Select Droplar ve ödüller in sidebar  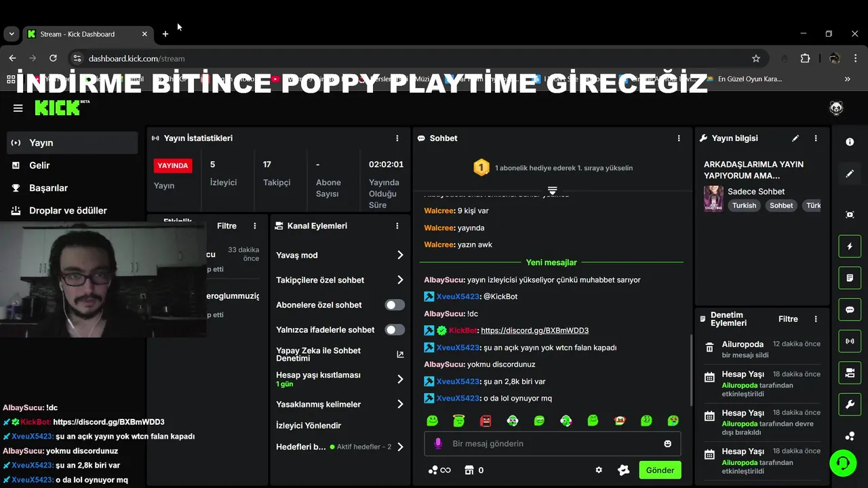tap(73, 211)
